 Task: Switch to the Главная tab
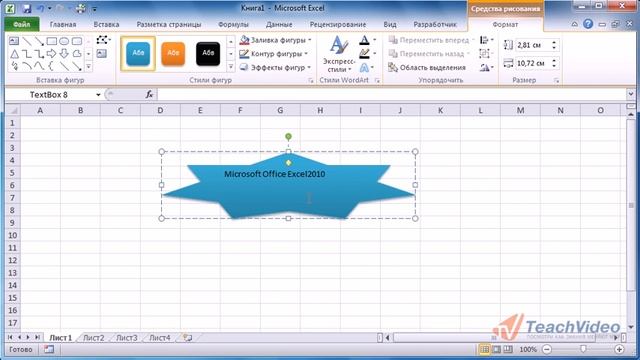click(x=63, y=24)
